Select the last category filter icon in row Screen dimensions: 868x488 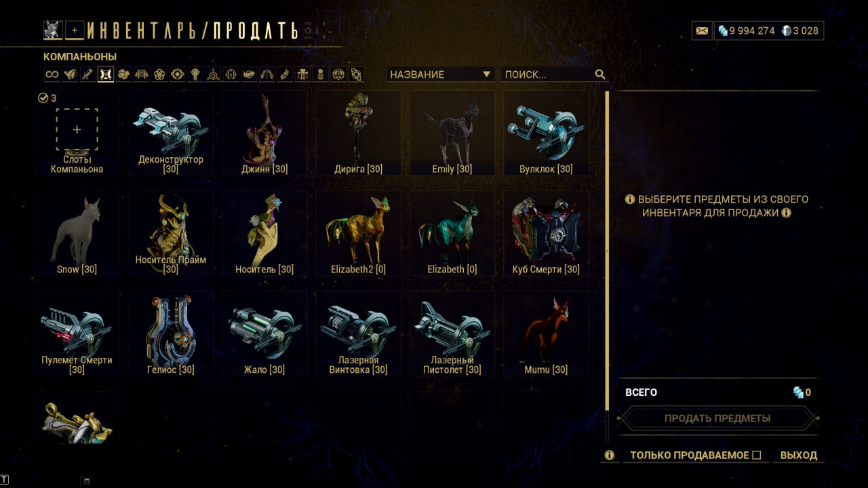point(356,75)
